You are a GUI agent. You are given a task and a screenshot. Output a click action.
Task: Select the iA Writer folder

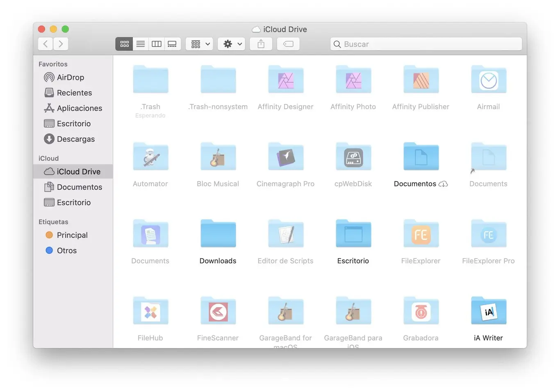point(489,311)
